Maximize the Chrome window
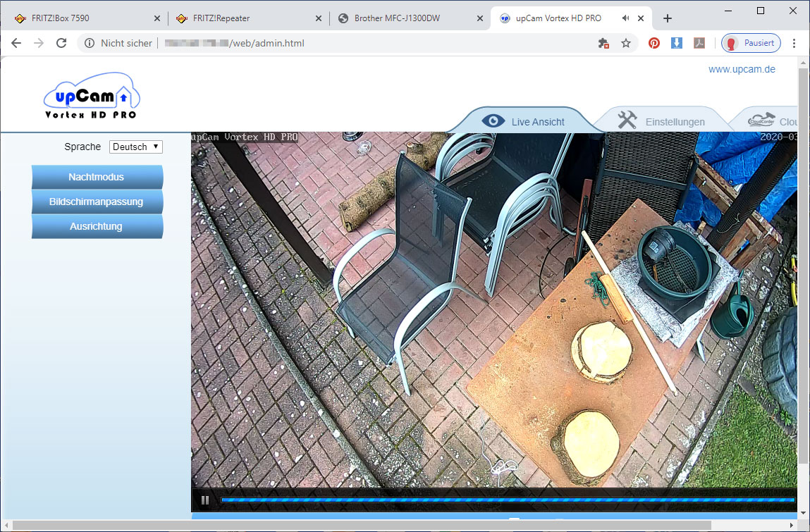 (761, 11)
